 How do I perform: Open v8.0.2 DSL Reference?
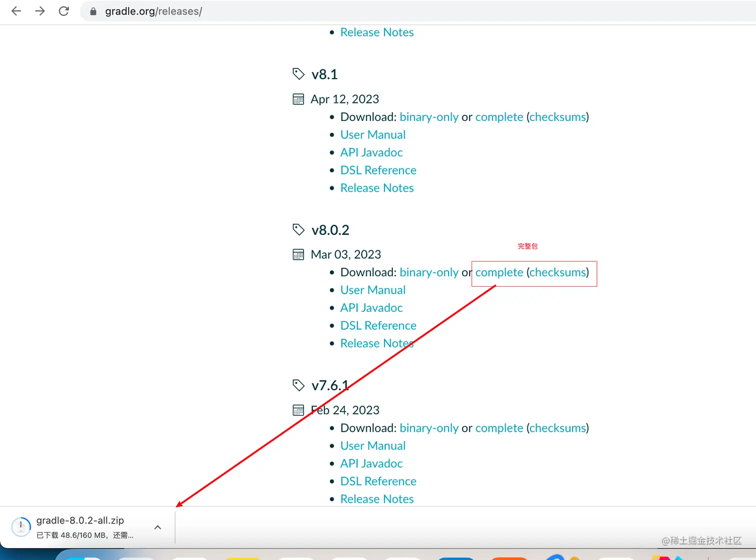pos(378,326)
